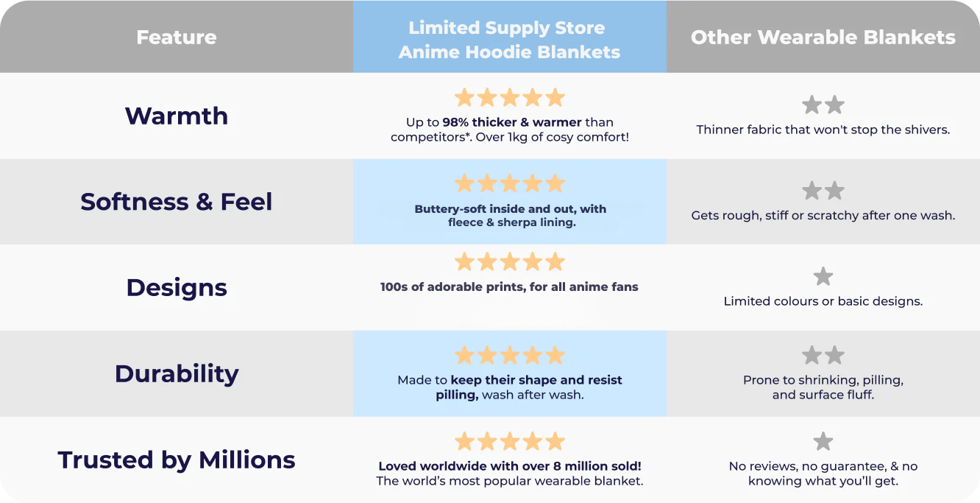Click the gold stars in the Durability row
Viewport: 980px width, 503px height.
pos(509,356)
